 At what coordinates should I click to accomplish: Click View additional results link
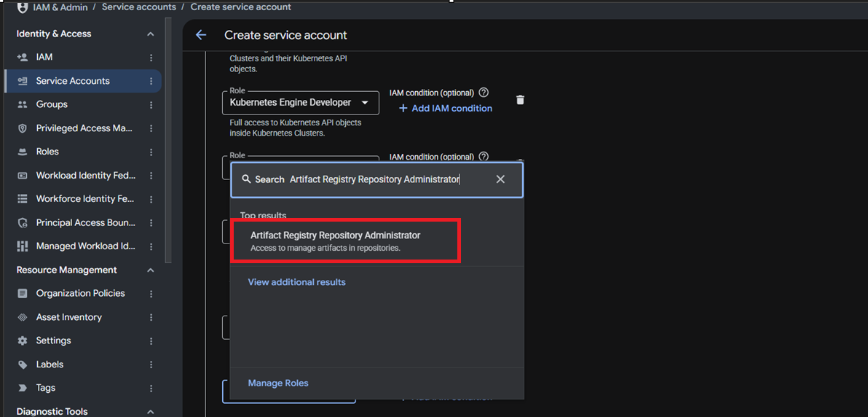[296, 282]
